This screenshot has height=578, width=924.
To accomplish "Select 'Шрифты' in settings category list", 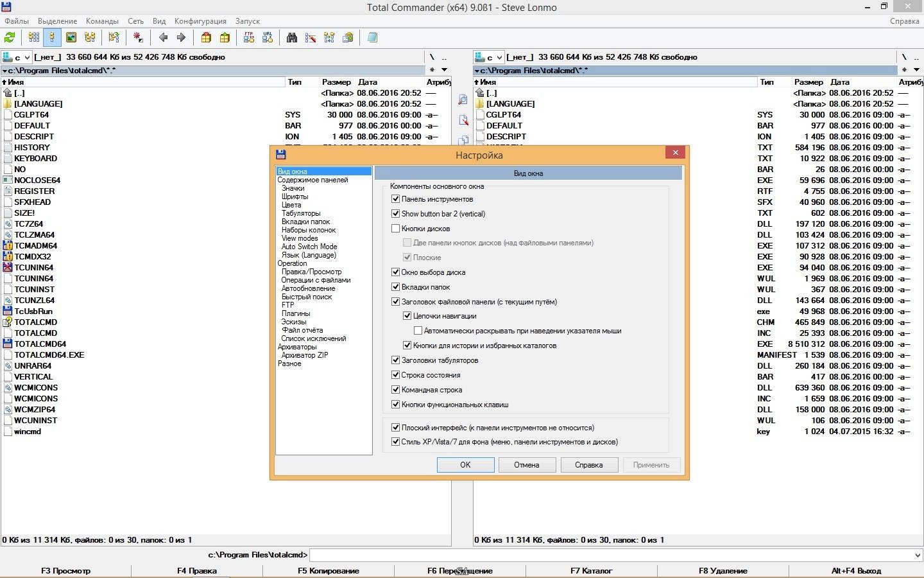I will pos(295,197).
